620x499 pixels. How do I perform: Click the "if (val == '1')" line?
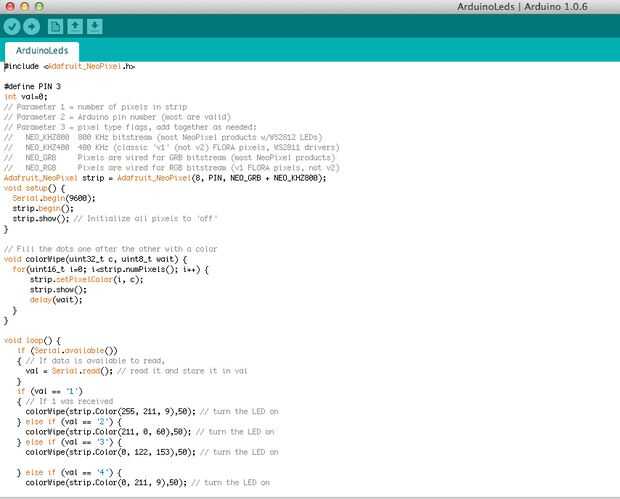point(50,391)
